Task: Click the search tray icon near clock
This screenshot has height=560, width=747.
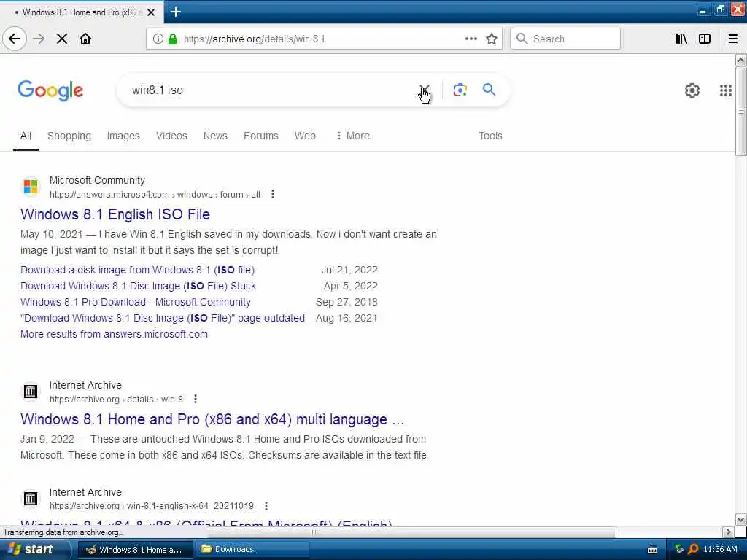Action: 693,549
